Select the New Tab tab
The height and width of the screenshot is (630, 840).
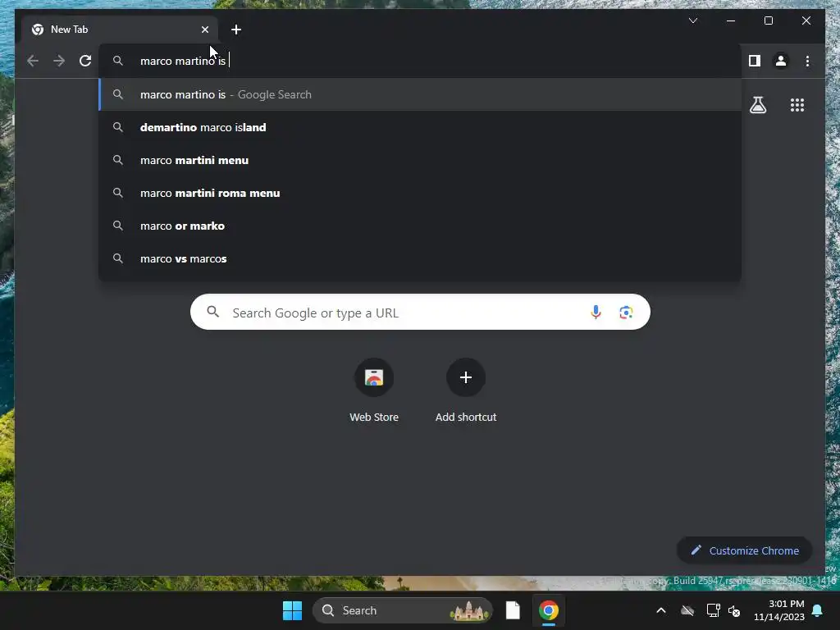(x=121, y=30)
